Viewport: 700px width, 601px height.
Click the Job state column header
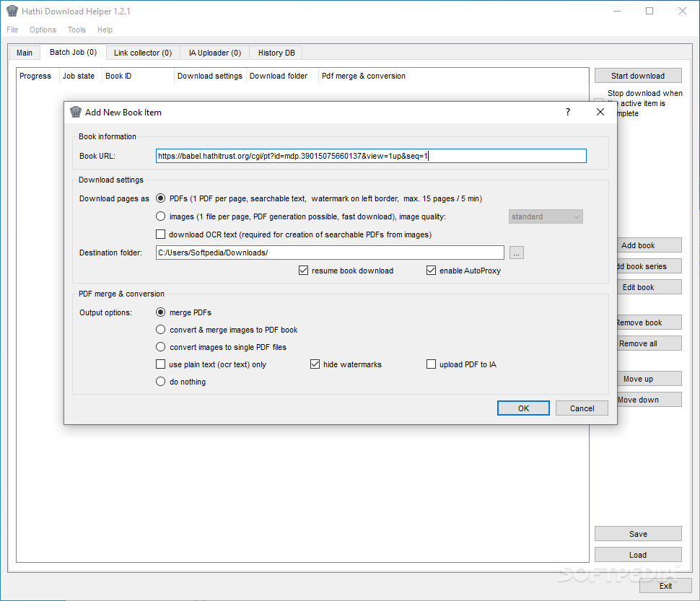[x=80, y=76]
